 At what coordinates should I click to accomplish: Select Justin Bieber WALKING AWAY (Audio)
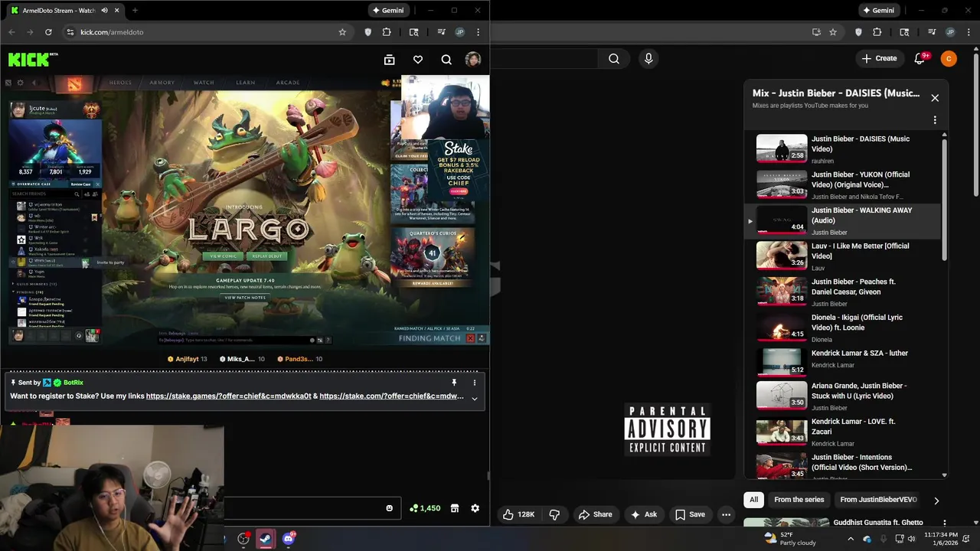pos(841,220)
